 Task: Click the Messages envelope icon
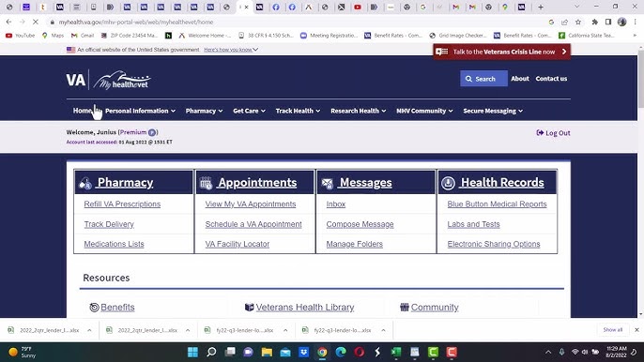coord(328,184)
